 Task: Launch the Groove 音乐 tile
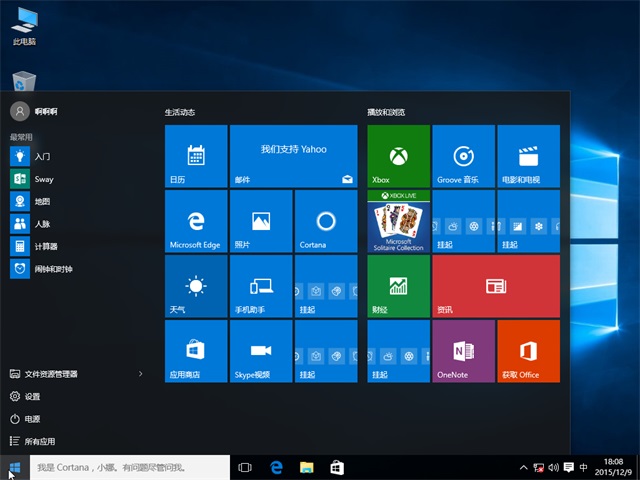pos(463,155)
